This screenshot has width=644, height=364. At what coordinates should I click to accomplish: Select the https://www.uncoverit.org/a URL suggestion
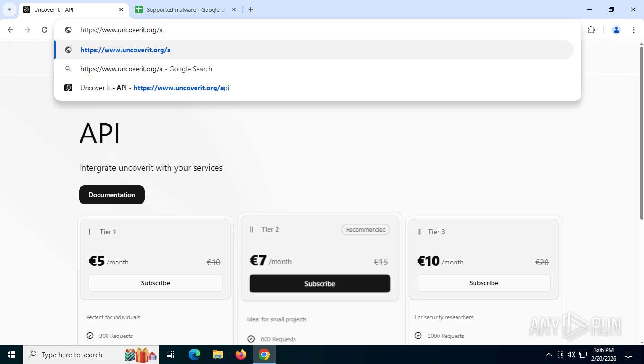pyautogui.click(x=314, y=50)
